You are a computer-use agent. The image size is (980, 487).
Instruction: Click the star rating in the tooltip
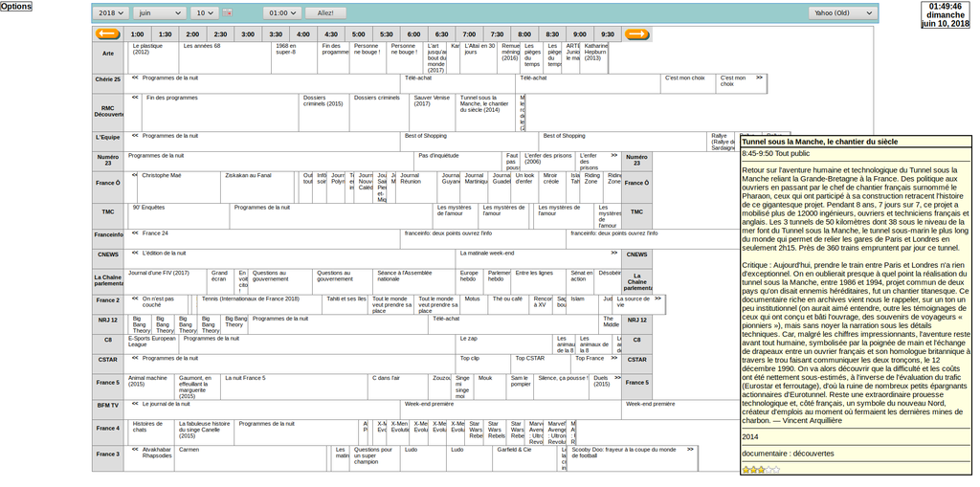click(x=761, y=470)
